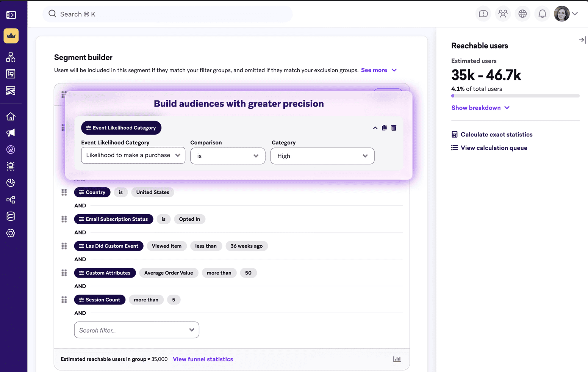Click the United States value chip
Viewport: 588px width, 372px height.
[153, 192]
